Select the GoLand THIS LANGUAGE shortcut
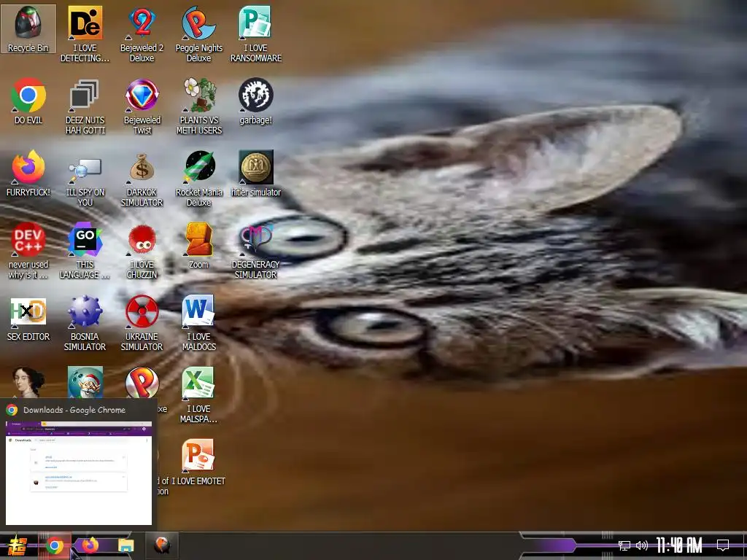 coord(85,251)
